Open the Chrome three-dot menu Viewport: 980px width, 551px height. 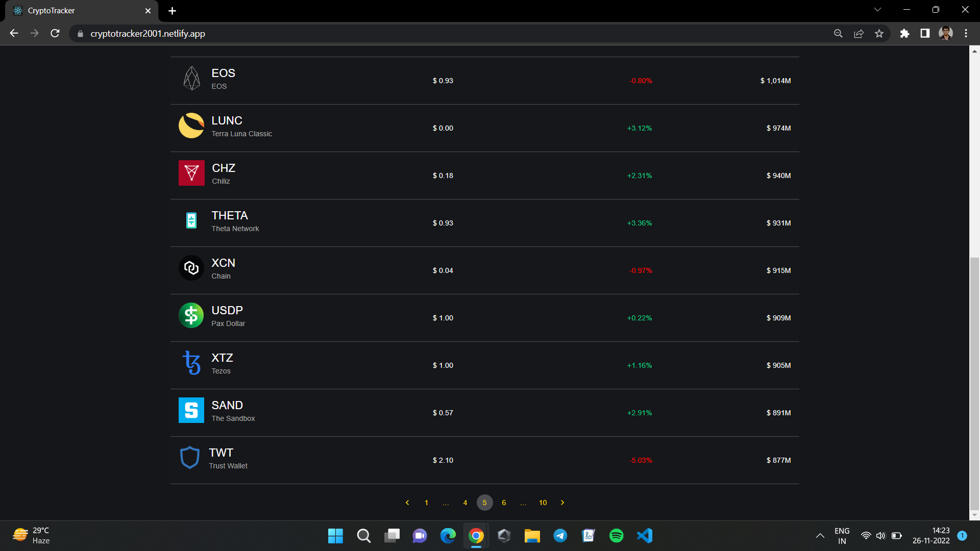(966, 33)
